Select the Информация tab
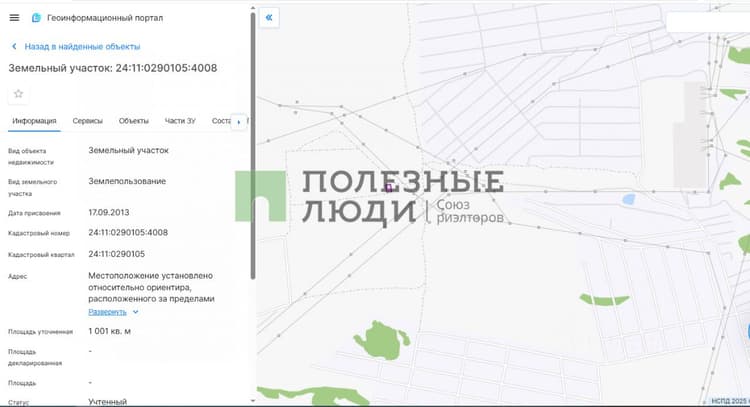The image size is (750, 407). (34, 121)
